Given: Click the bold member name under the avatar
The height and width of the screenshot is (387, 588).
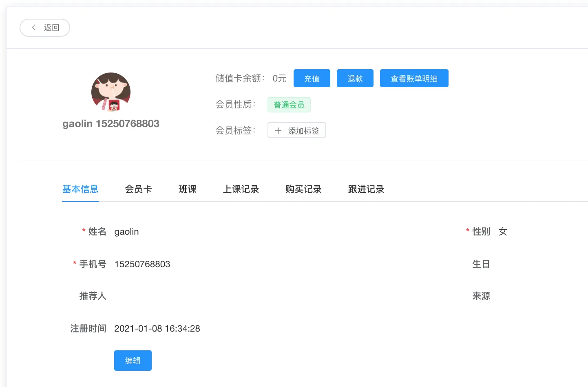Looking at the screenshot, I should coord(111,124).
